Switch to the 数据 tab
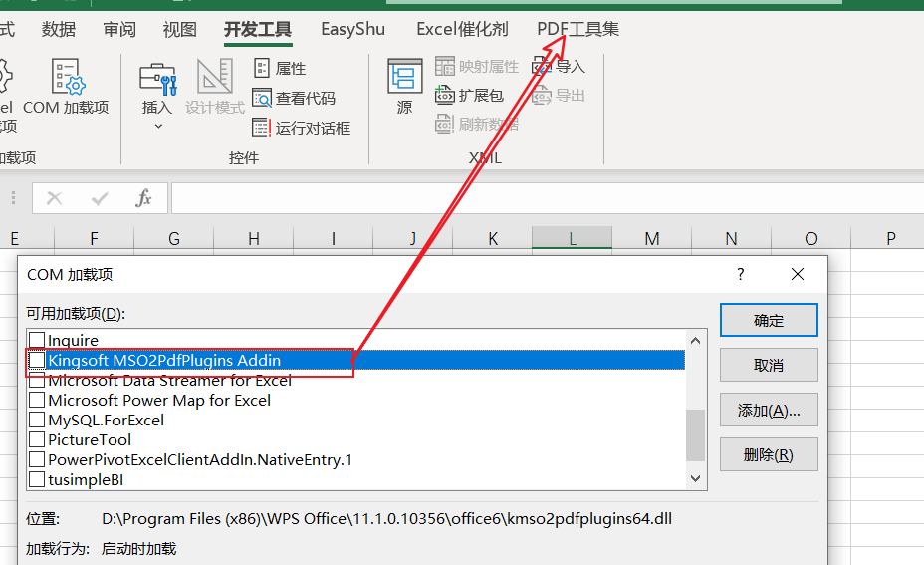This screenshot has height=565, width=924. (59, 29)
